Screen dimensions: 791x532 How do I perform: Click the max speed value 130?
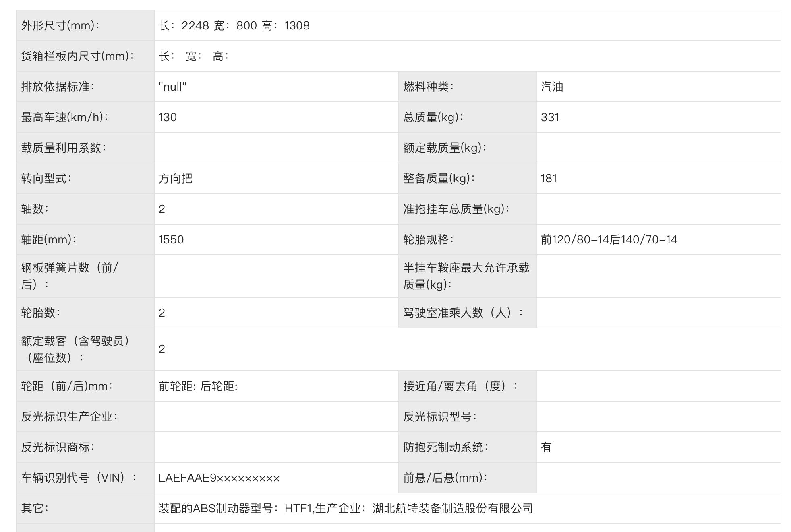click(x=168, y=118)
